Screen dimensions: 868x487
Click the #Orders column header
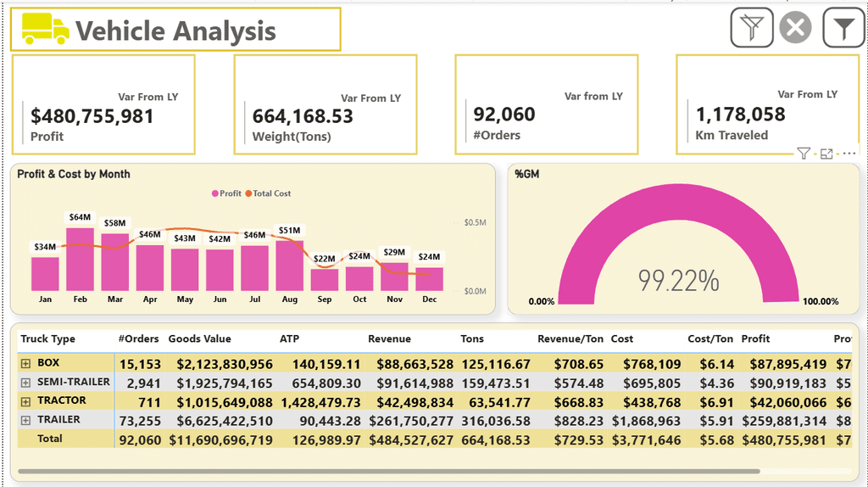tap(138, 339)
